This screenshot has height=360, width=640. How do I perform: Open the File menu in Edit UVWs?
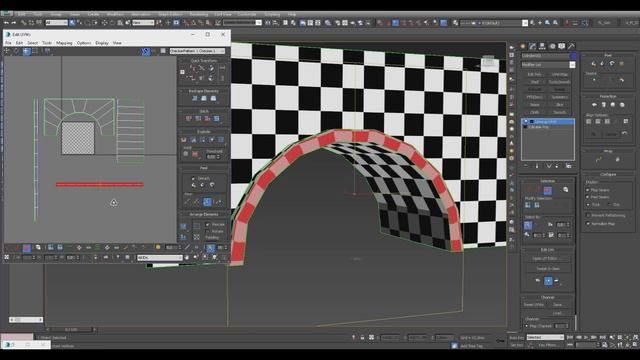pos(8,43)
